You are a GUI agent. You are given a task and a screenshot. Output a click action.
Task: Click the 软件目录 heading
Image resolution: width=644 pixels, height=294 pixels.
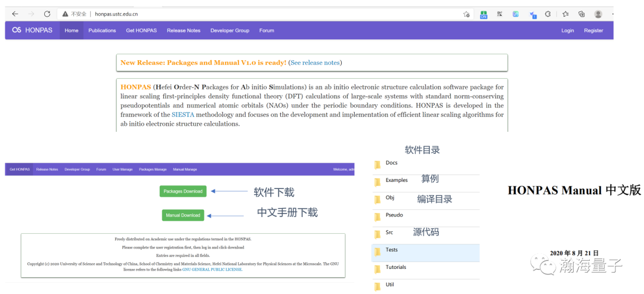[422, 150]
